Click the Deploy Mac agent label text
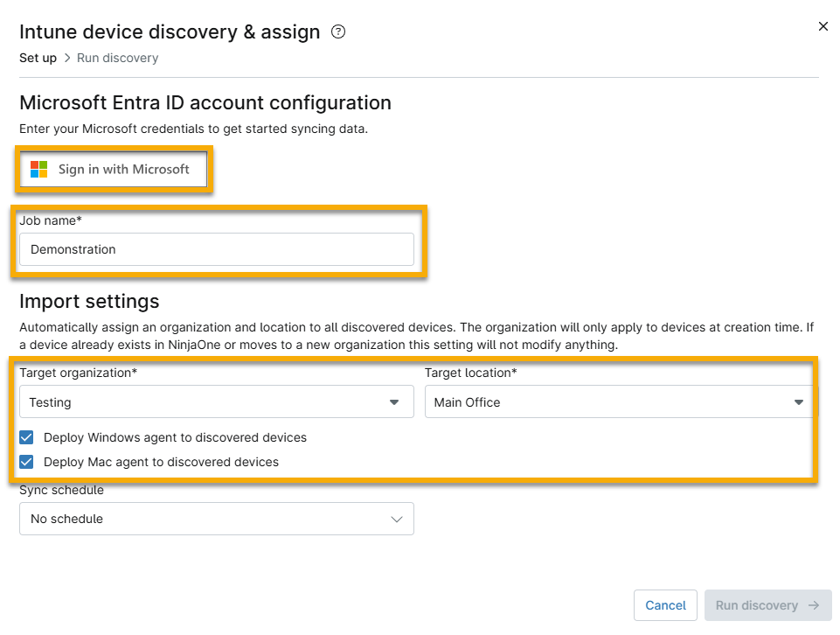The image size is (840, 635). [x=161, y=462]
